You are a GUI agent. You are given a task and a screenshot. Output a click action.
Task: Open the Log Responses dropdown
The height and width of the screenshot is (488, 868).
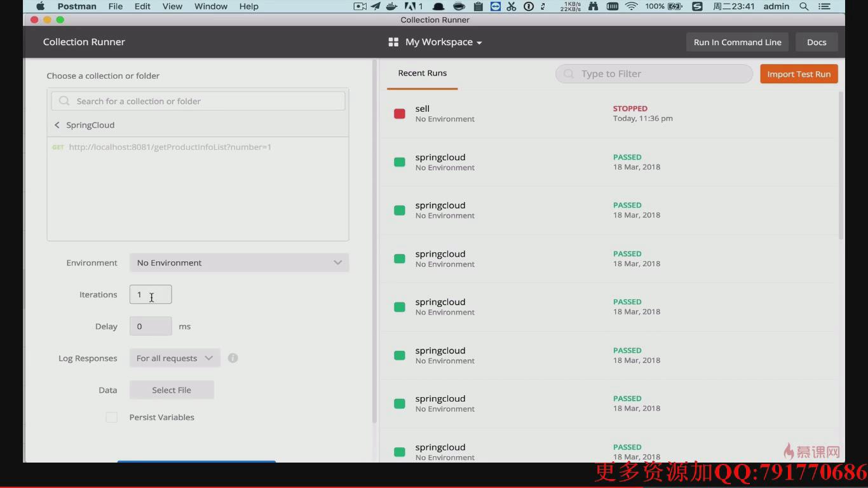pyautogui.click(x=175, y=358)
